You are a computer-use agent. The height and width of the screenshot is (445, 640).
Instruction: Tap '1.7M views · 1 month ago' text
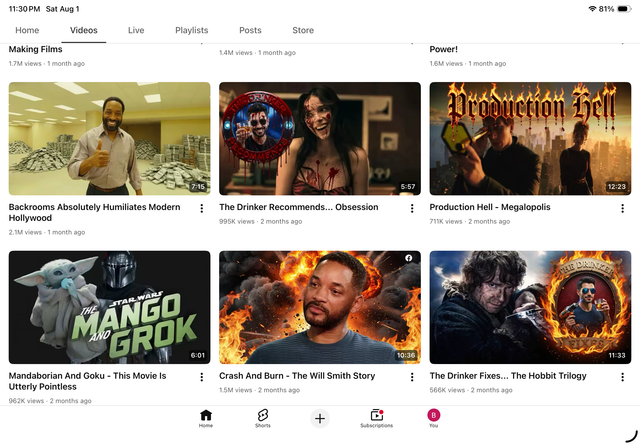[x=47, y=63]
